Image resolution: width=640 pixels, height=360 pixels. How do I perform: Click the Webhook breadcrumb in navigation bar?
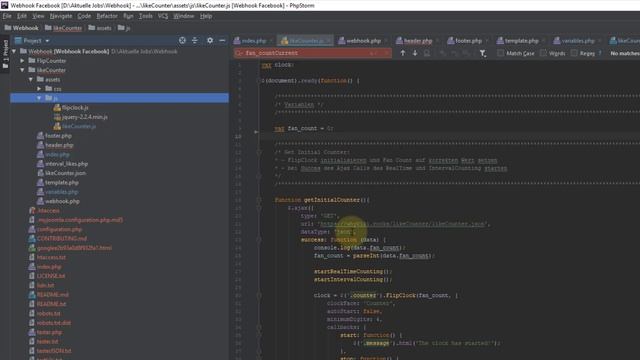(22, 28)
